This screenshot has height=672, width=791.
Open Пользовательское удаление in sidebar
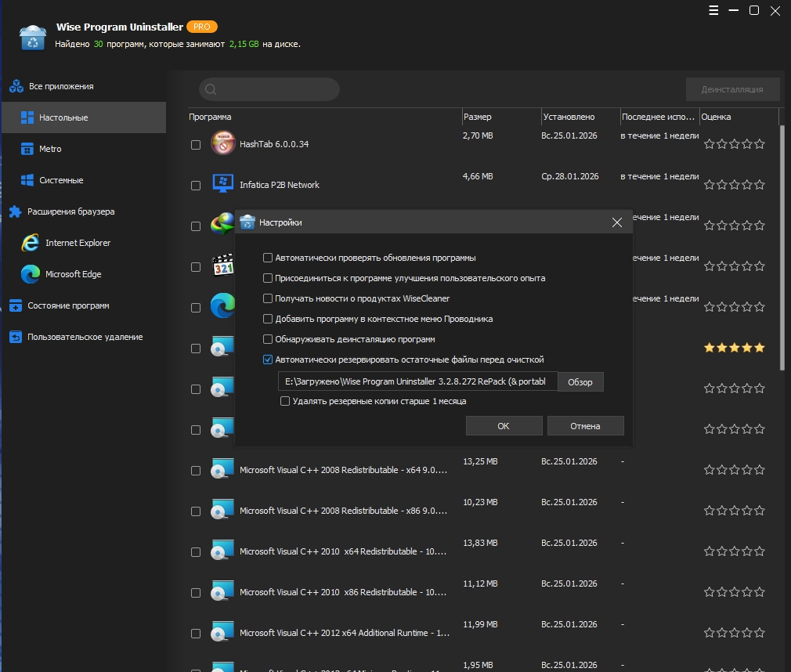coord(85,337)
